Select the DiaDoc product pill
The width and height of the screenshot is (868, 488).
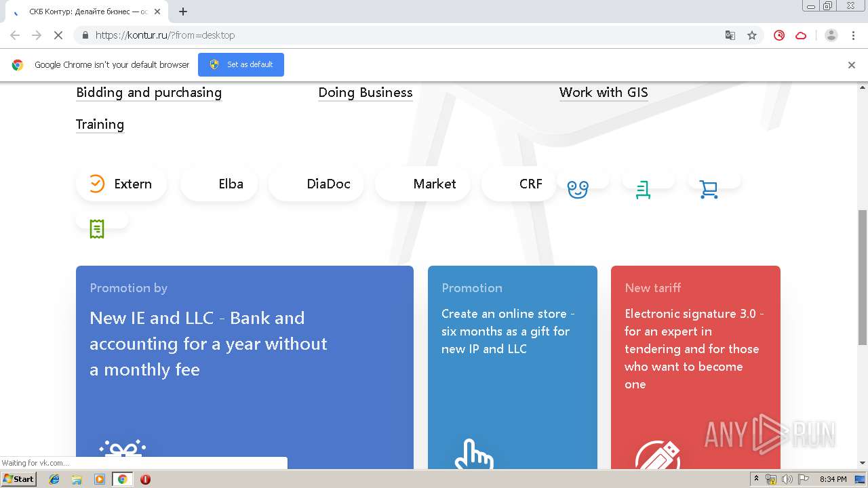pos(317,184)
